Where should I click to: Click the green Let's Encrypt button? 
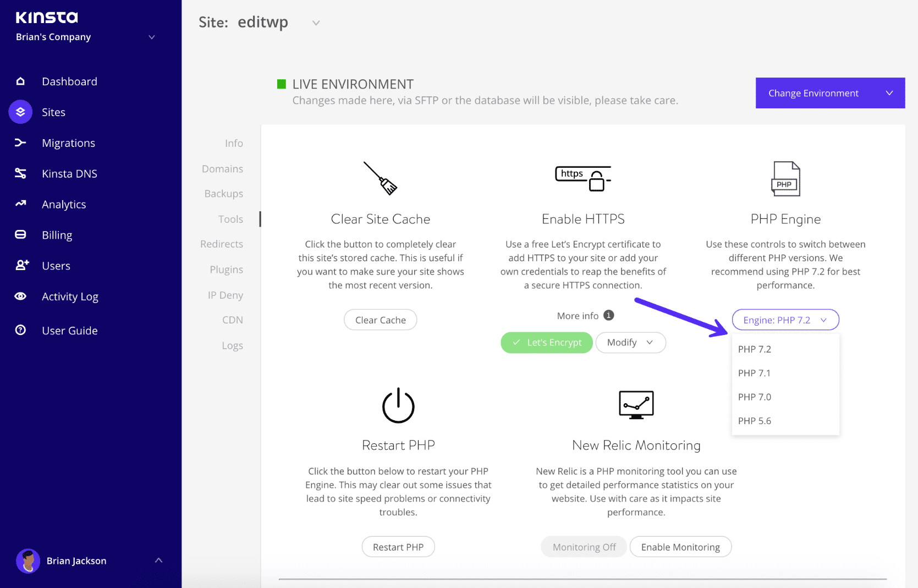[x=547, y=342]
